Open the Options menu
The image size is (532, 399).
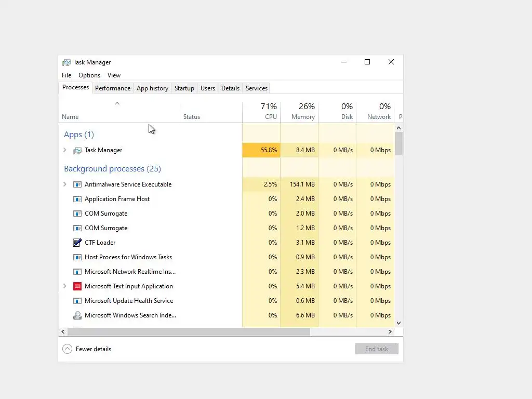[89, 75]
